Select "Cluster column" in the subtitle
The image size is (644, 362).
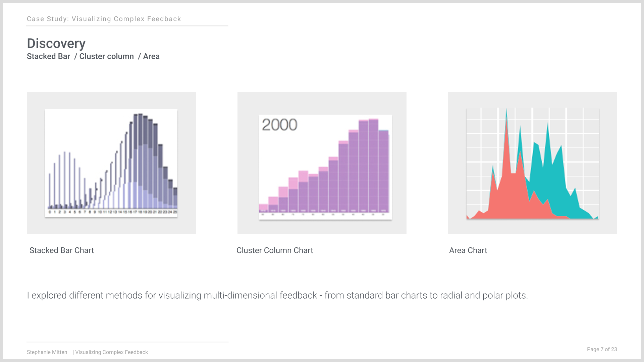coord(106,56)
